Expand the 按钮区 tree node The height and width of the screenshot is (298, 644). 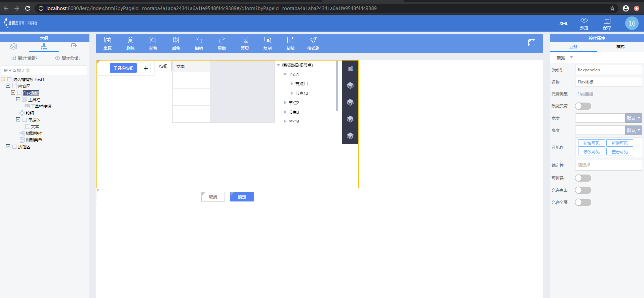click(8, 147)
